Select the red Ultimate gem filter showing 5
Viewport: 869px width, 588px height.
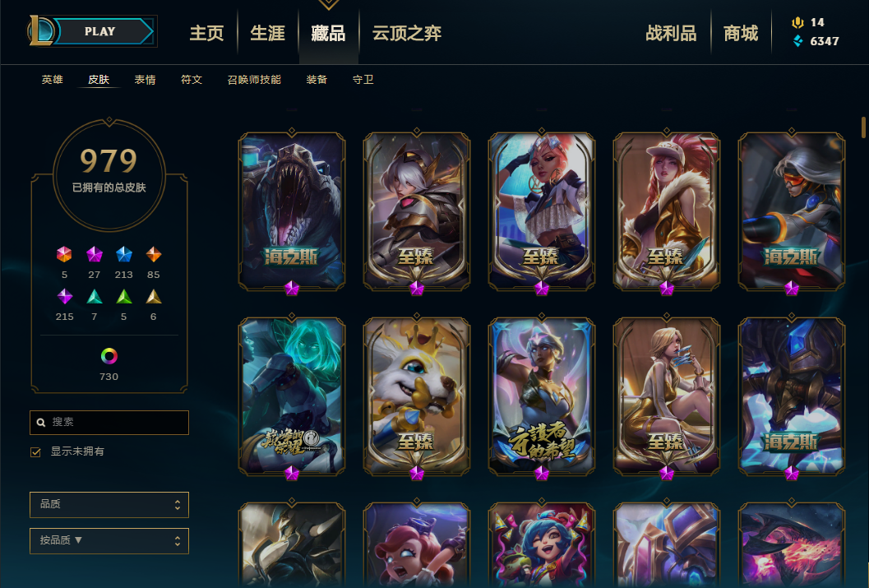click(64, 254)
